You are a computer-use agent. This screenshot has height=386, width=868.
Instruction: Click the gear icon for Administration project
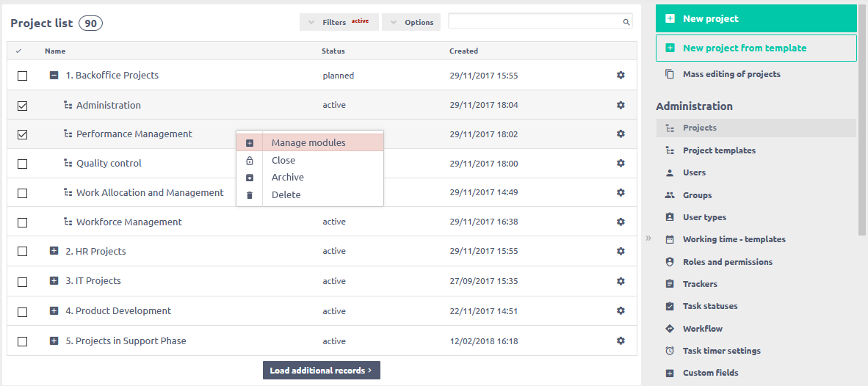pyautogui.click(x=621, y=105)
